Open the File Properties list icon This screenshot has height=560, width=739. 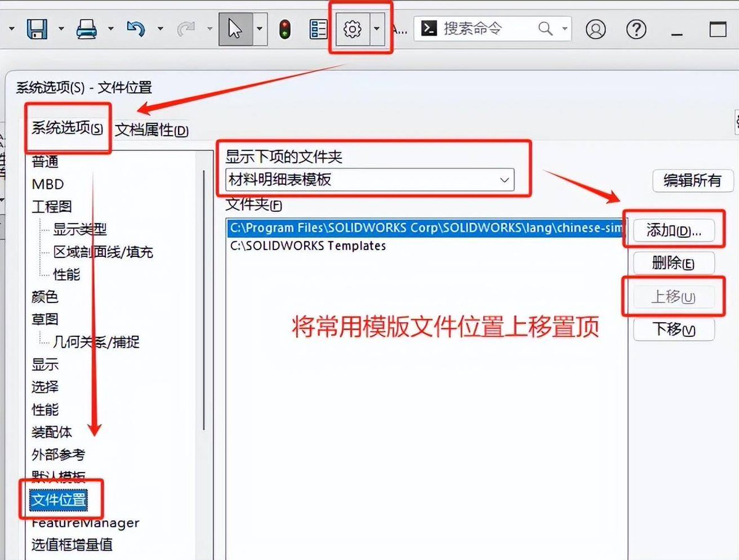pos(318,29)
